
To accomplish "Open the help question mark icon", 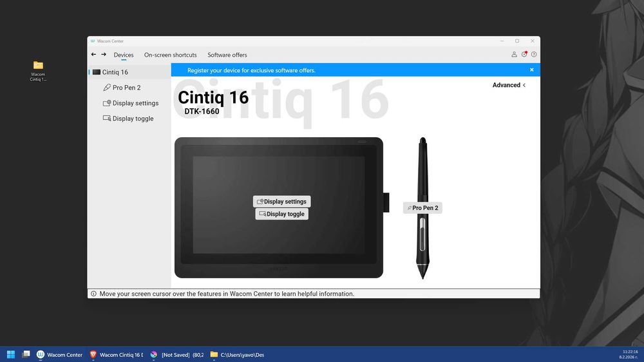I will tap(534, 54).
